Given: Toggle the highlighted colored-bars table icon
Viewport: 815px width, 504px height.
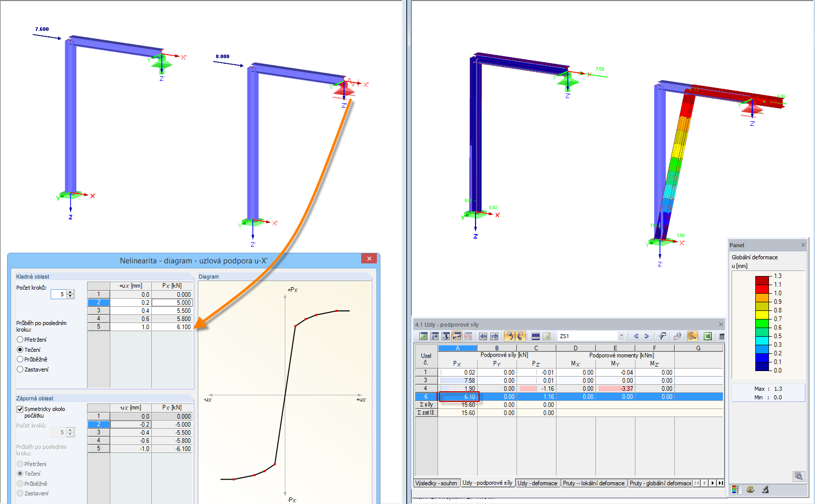Looking at the screenshot, I should [457, 336].
